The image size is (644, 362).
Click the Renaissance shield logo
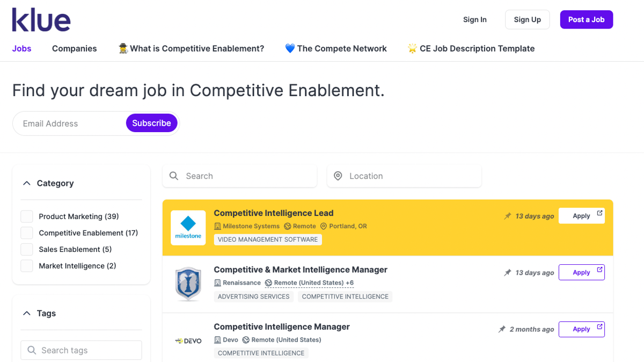(188, 284)
